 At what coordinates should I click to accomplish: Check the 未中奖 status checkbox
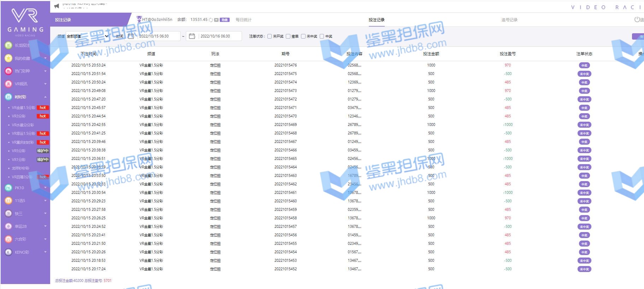[x=303, y=36]
